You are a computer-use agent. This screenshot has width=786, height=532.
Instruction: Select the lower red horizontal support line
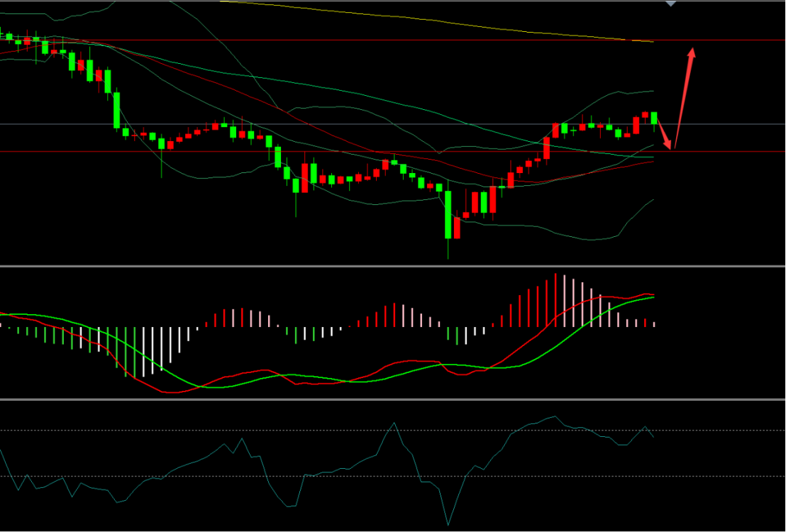pyautogui.click(x=393, y=151)
